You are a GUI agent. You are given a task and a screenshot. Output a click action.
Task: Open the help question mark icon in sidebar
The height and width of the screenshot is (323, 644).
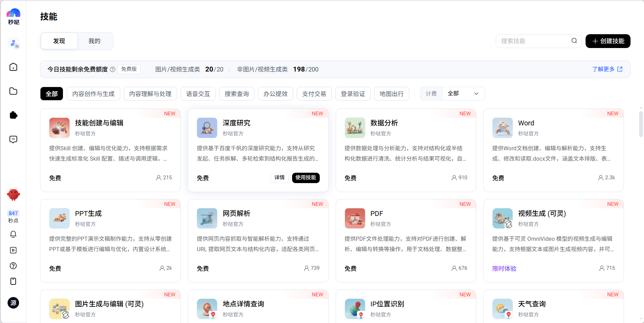point(13,266)
